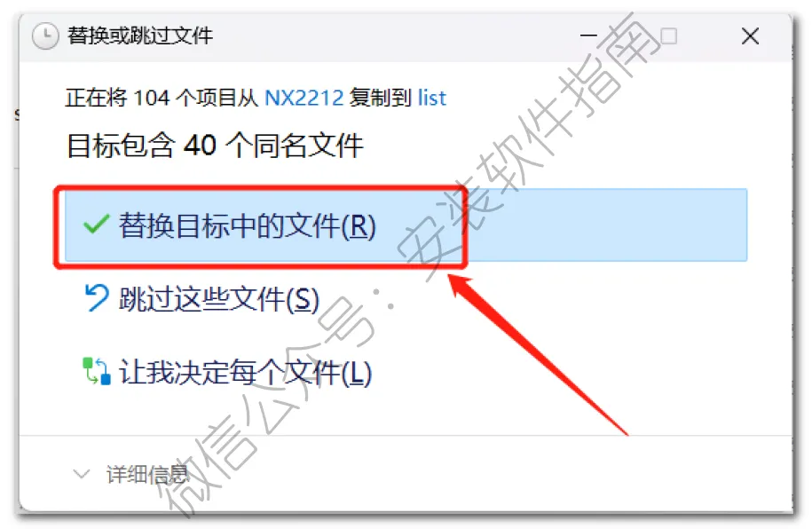
Task: Click the 正在将 104 个项目从 status text
Action: (x=162, y=98)
